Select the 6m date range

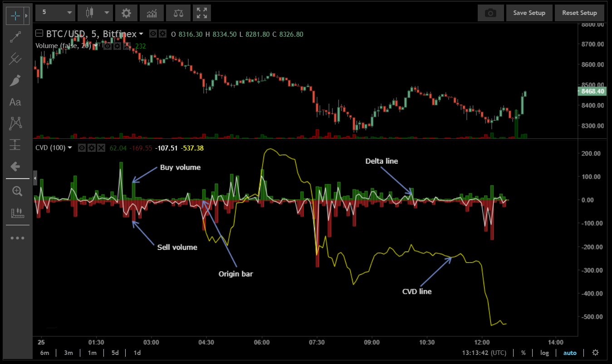point(44,353)
